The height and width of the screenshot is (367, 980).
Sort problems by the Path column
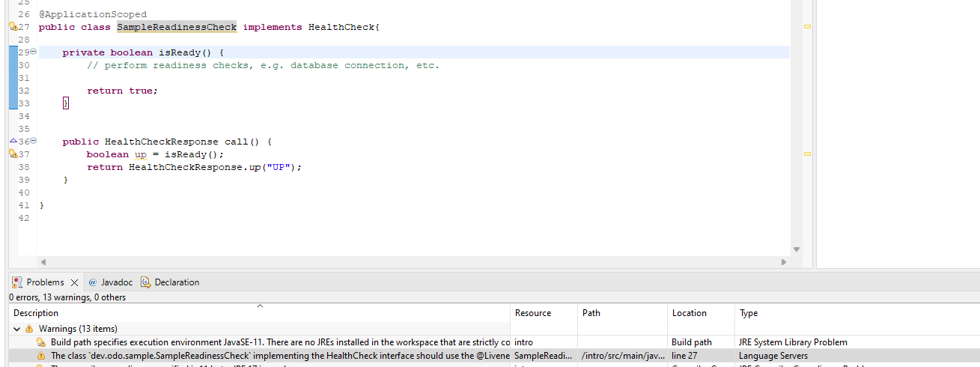623,313
